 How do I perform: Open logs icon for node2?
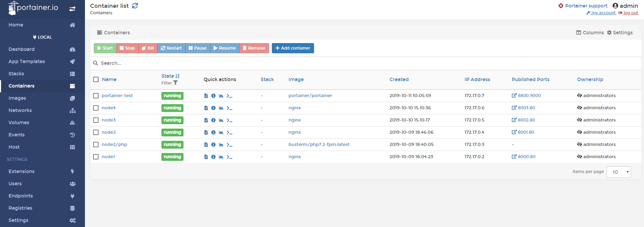point(206,132)
